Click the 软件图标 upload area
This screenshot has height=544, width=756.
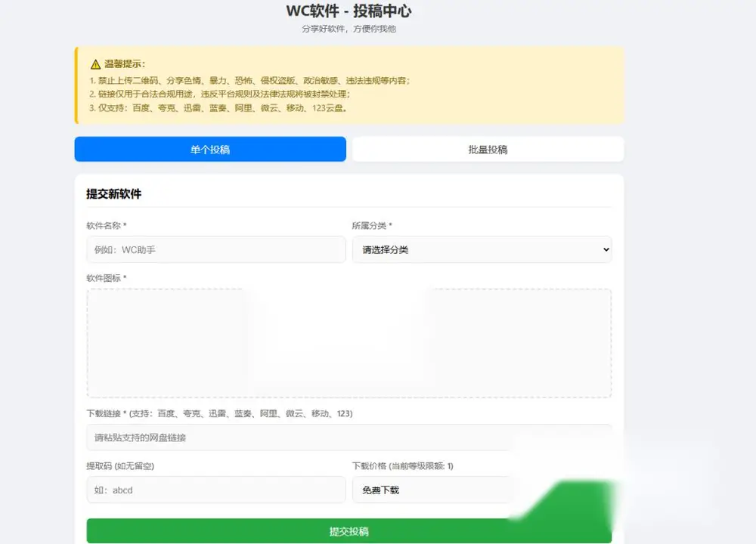click(x=349, y=343)
